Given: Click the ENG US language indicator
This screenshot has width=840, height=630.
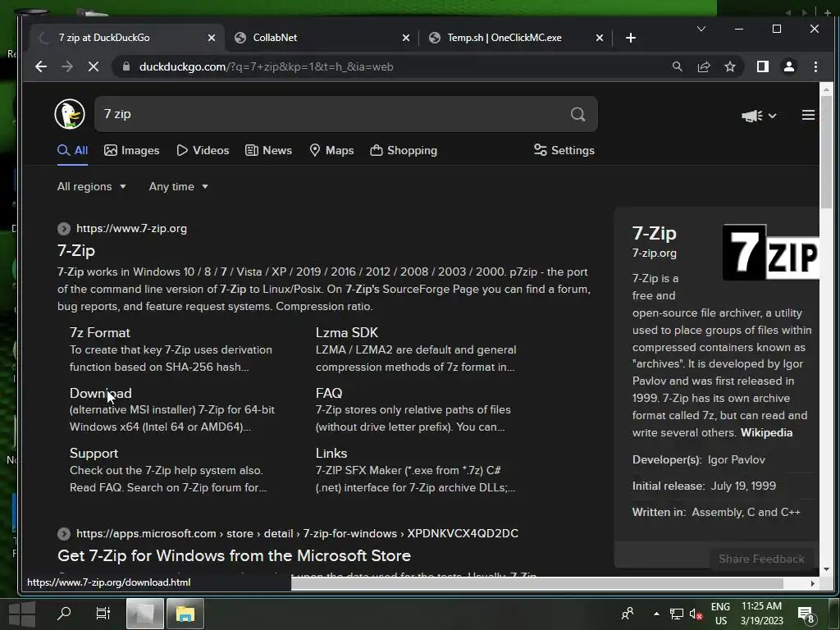Looking at the screenshot, I should (x=720, y=614).
